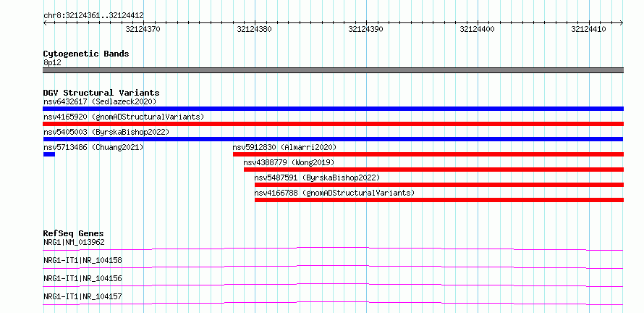Click the blue nsv6432617 Sedlazeck2020 variant bar
Viewport: 644px width, 313px height.
click(333, 109)
